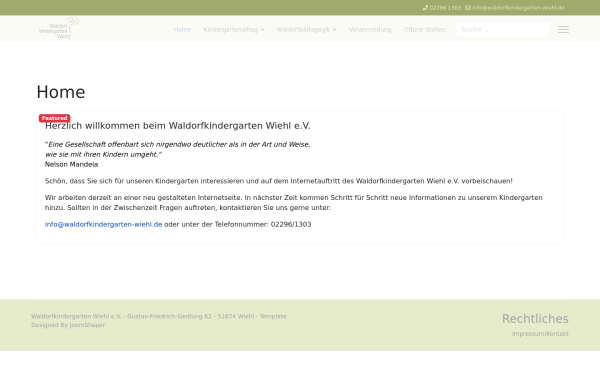Open article title Herzlich willkommen beim Waldorfkindergarten
The width and height of the screenshot is (600, 375).
(178, 126)
